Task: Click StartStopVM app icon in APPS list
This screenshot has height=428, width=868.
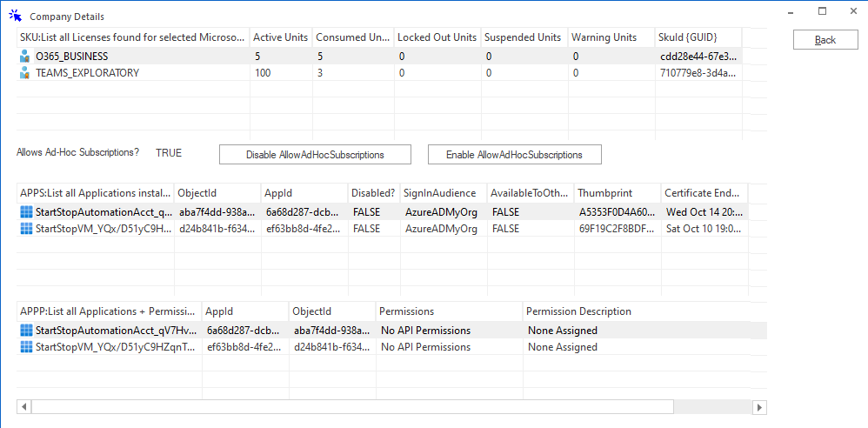Action: pos(25,229)
